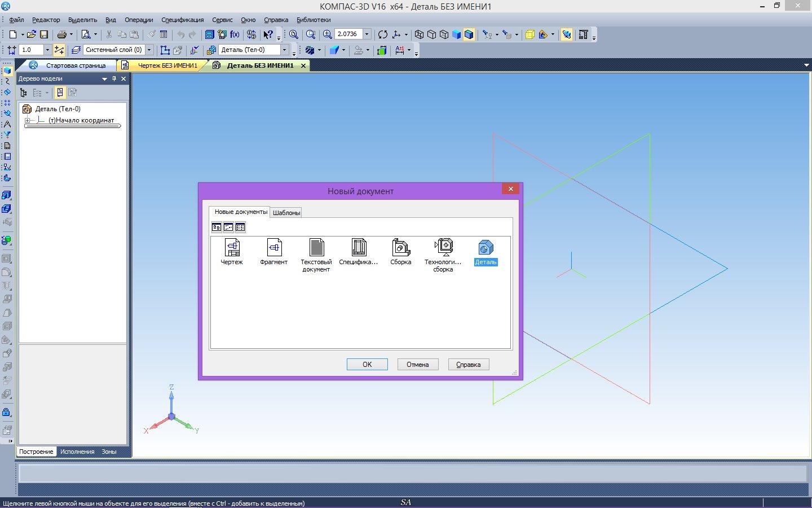Expand the Начало координат tree node
This screenshot has width=812, height=508.
[27, 120]
